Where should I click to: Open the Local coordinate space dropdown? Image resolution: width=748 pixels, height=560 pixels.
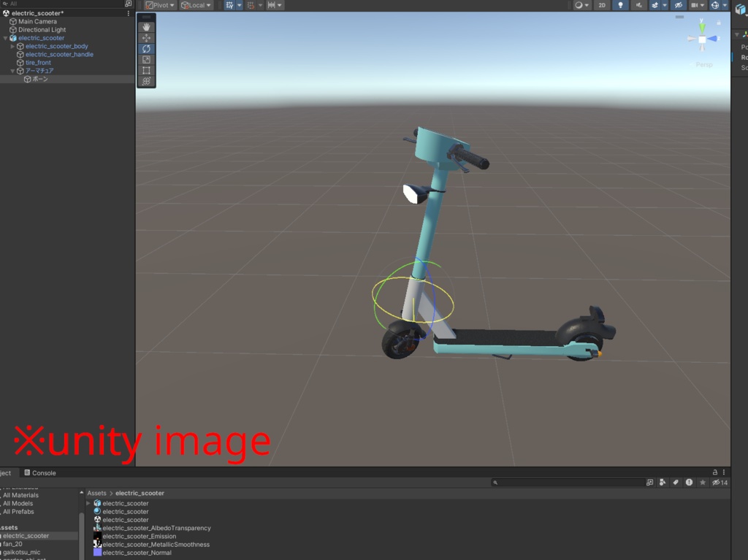[196, 5]
